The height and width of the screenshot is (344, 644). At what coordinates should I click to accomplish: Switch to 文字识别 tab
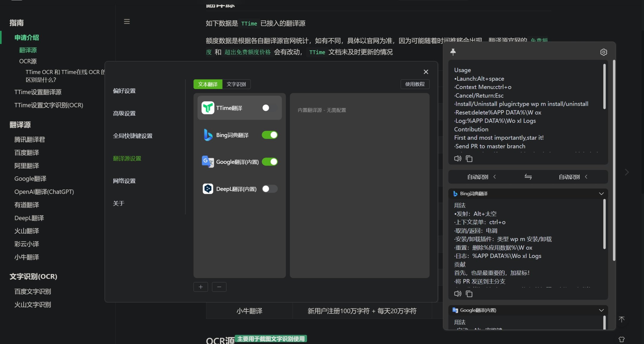236,84
